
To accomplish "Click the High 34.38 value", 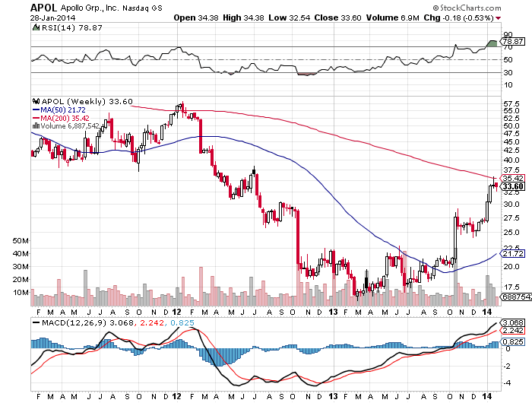I will 243,17.
